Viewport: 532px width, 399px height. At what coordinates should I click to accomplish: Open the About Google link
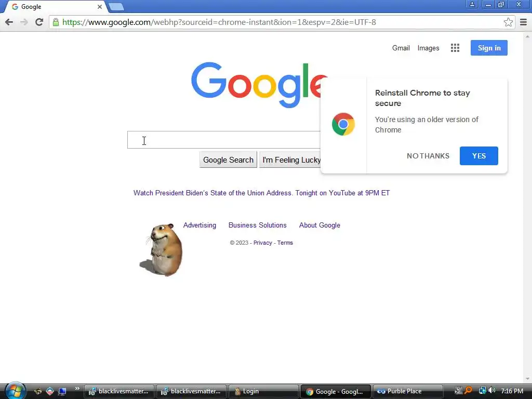(320, 225)
